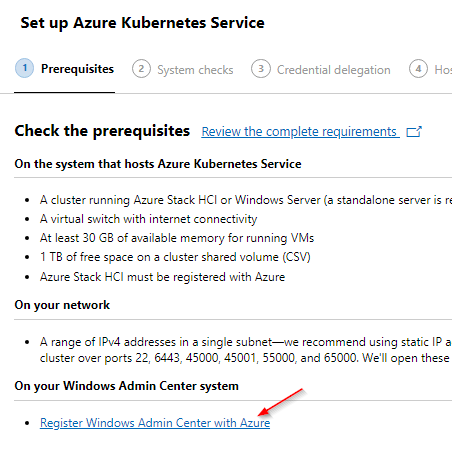Select the step 2 circle icon
This screenshot has width=452, height=468.
(141, 69)
